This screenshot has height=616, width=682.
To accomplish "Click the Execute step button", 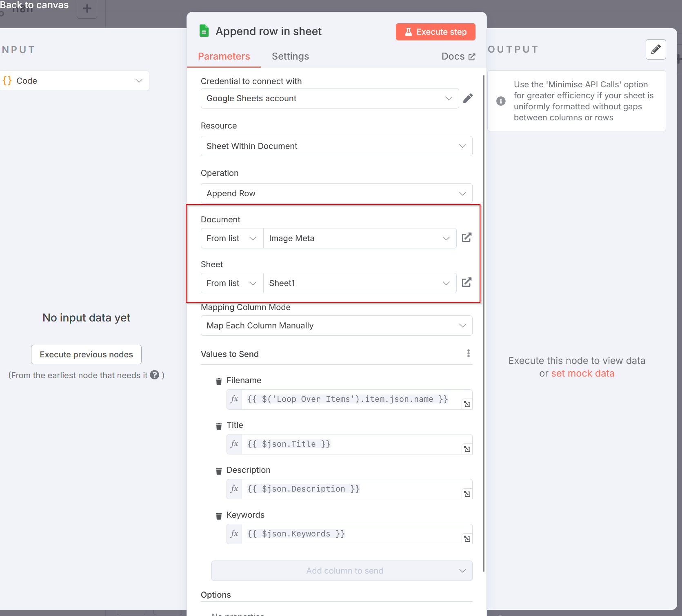I will (435, 31).
